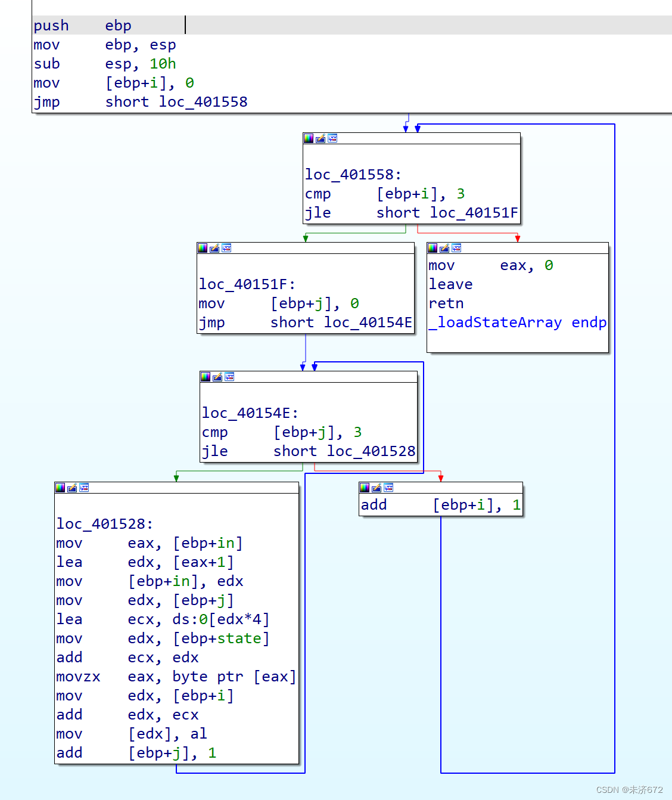The height and width of the screenshot is (800, 672).
Task: Click the 'lea ecx, ds:0[edx*4]' instruction
Action: [163, 619]
